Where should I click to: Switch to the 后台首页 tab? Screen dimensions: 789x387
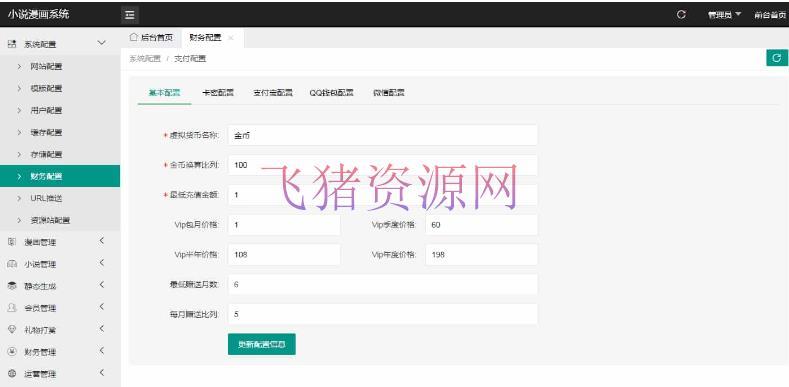tap(151, 38)
